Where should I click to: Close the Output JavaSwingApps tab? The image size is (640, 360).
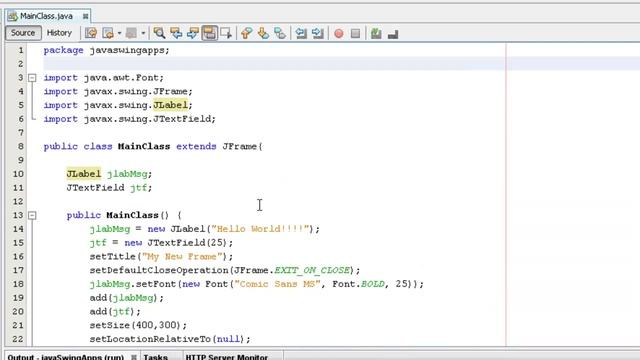click(133, 357)
